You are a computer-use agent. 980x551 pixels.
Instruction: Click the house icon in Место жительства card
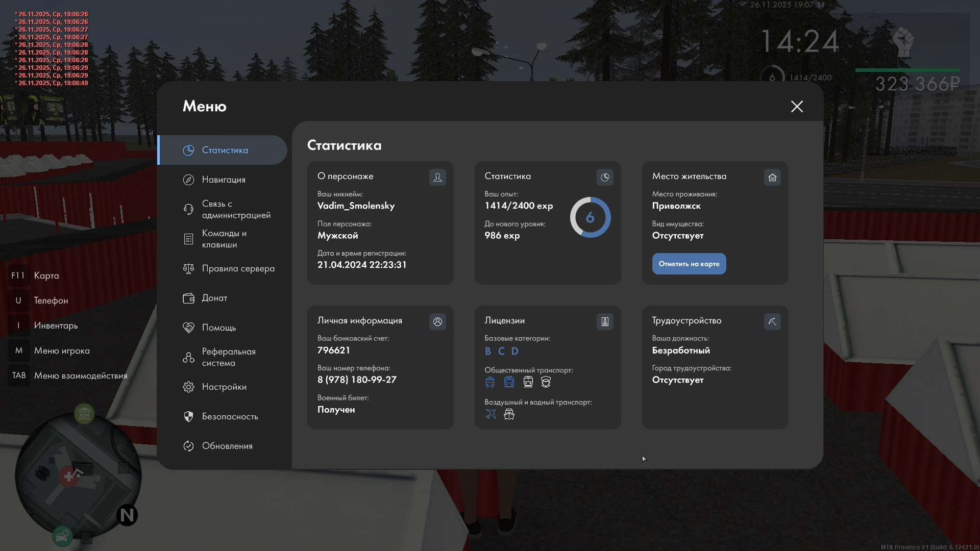point(772,177)
